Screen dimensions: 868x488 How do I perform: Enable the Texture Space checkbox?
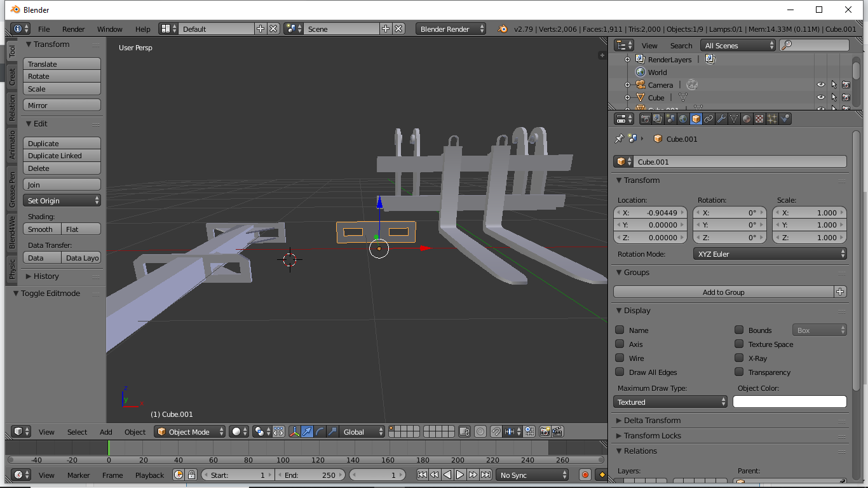tap(739, 344)
